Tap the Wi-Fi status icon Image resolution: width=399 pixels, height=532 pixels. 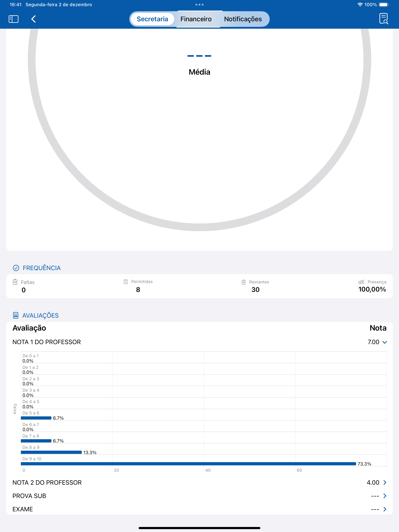[x=360, y=5]
